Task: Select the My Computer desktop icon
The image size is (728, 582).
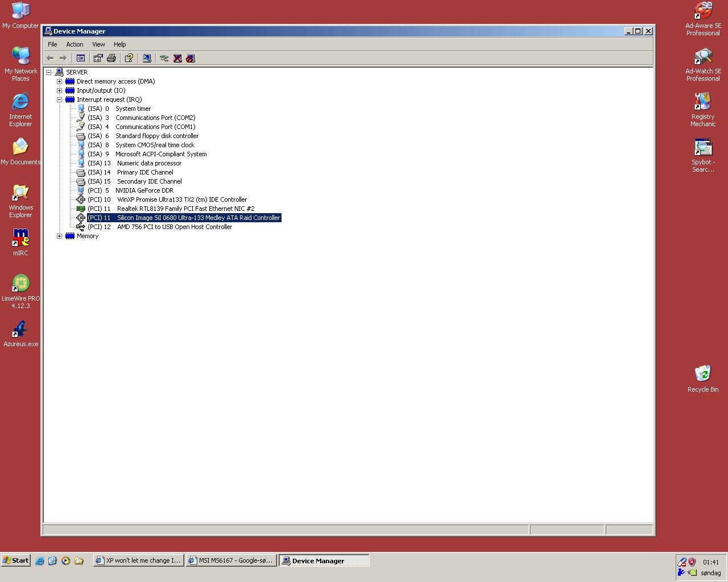Action: (20, 15)
